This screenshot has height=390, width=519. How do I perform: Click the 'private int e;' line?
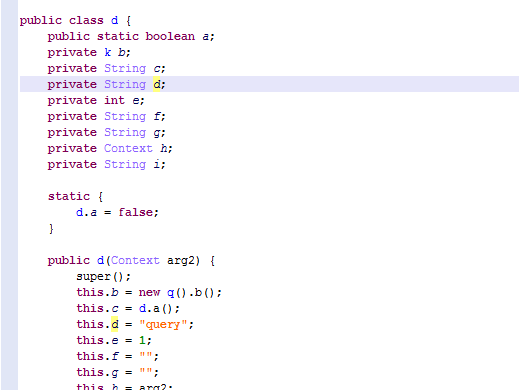pos(96,100)
